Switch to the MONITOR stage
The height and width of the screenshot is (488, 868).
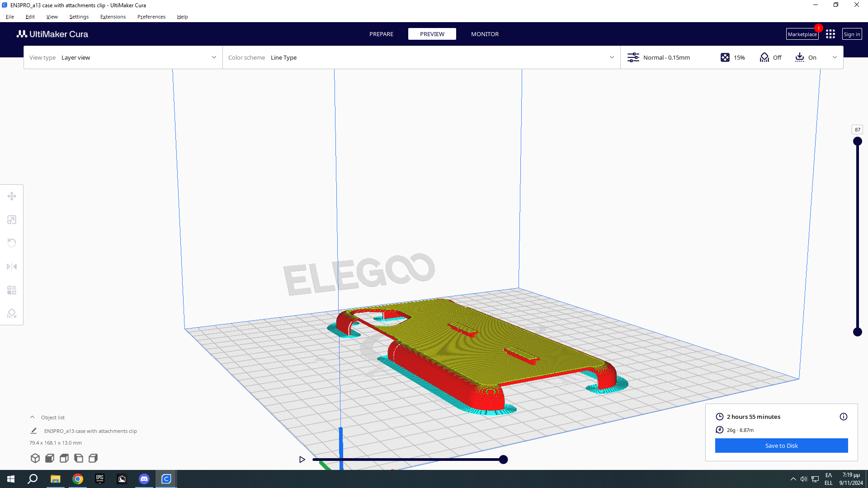485,34
